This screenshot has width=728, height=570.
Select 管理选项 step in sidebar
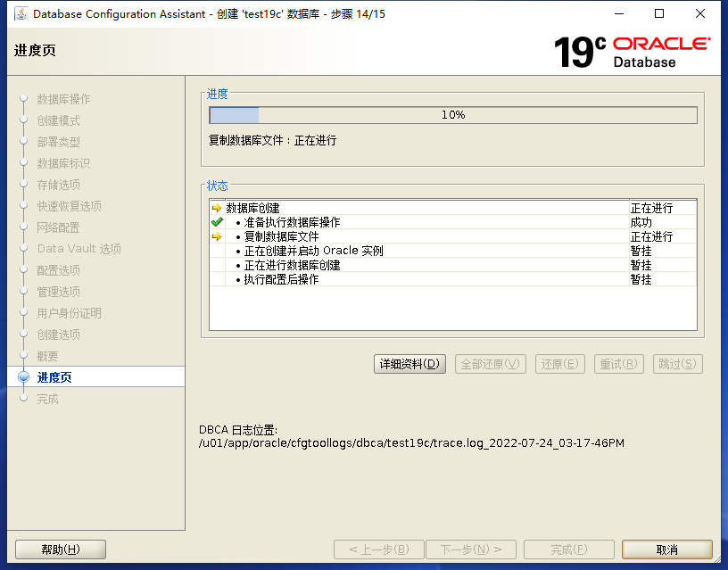coord(59,292)
